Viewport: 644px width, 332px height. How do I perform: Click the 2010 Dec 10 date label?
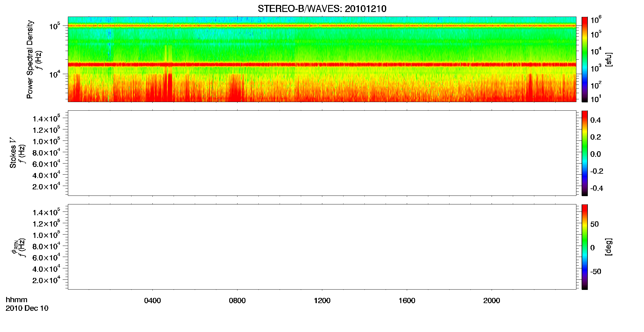pyautogui.click(x=27, y=308)
